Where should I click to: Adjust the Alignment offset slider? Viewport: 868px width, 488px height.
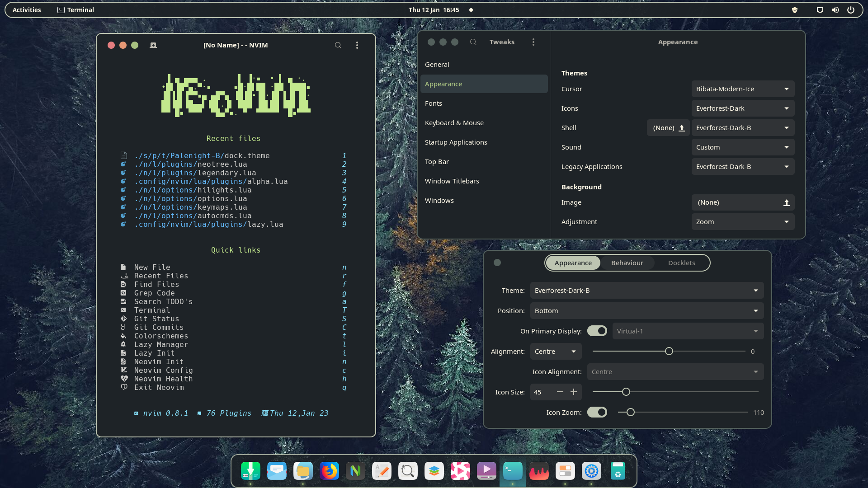pos(669,352)
